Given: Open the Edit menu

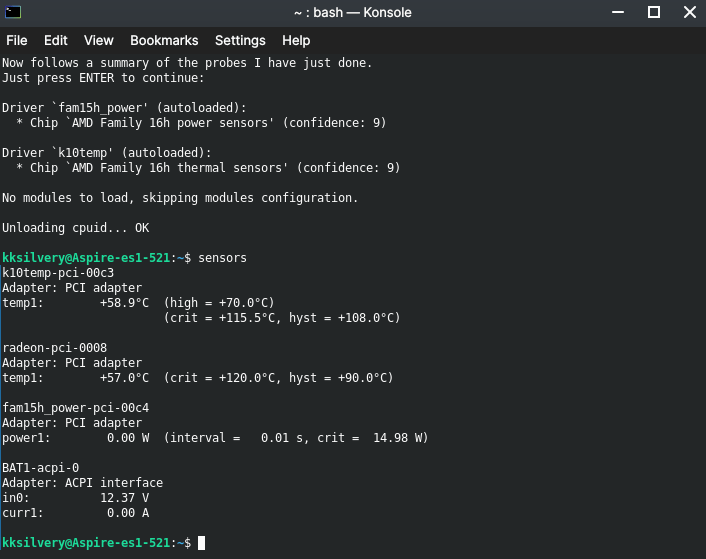Looking at the screenshot, I should (x=55, y=41).
